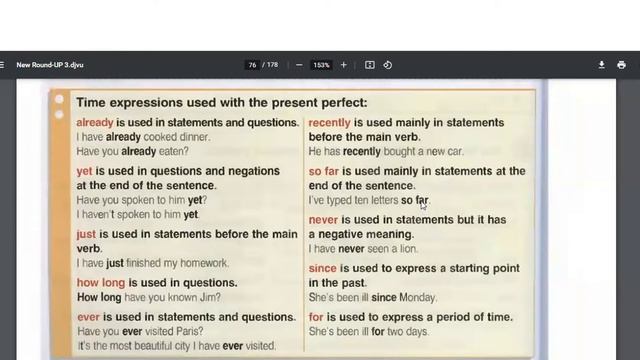Click the sentence "She's been ill for two days."
The image size is (640, 360).
click(x=369, y=331)
